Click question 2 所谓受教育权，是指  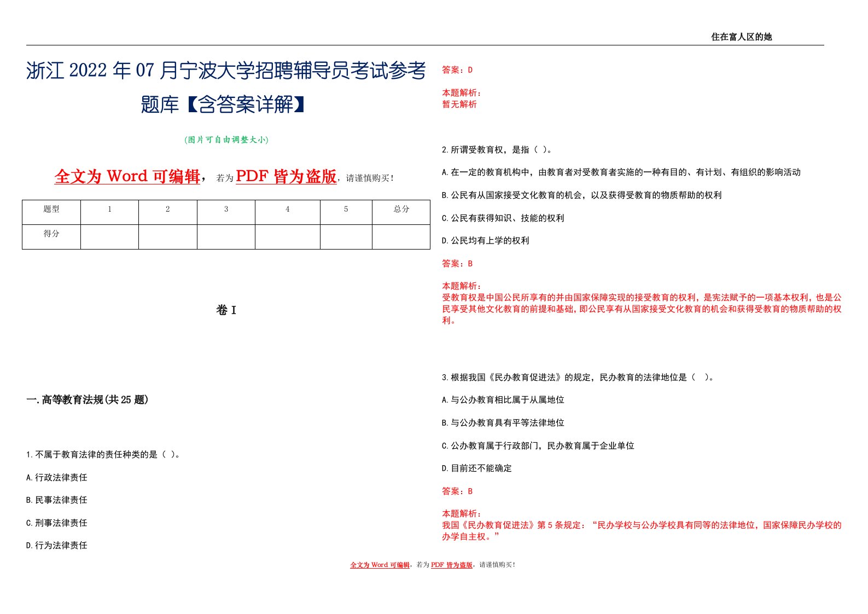pyautogui.click(x=497, y=149)
